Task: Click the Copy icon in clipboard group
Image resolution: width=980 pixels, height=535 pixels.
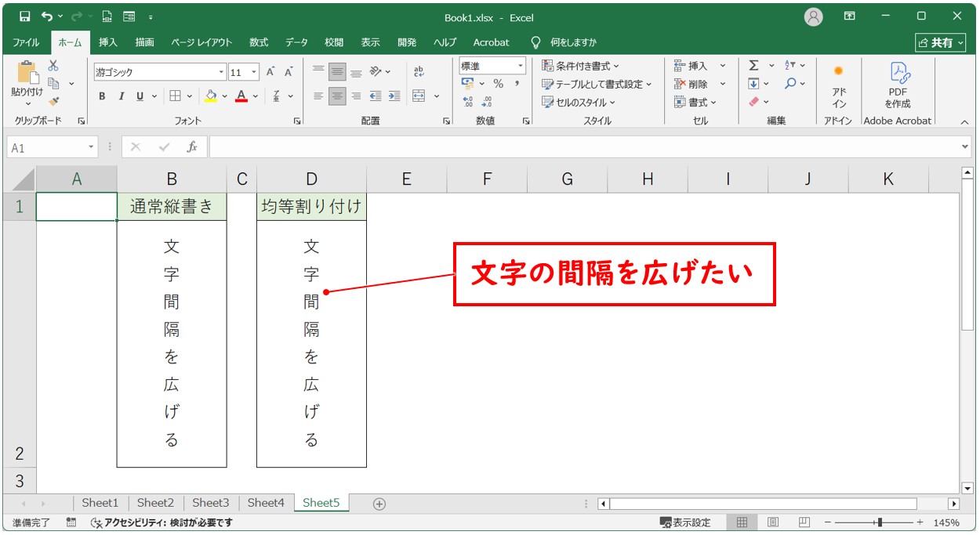Action: pyautogui.click(x=53, y=83)
